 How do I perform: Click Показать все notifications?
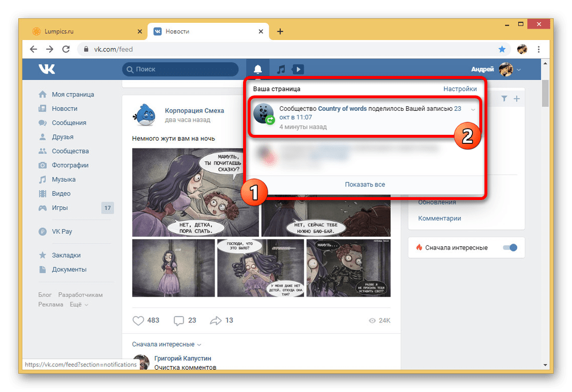click(x=365, y=185)
